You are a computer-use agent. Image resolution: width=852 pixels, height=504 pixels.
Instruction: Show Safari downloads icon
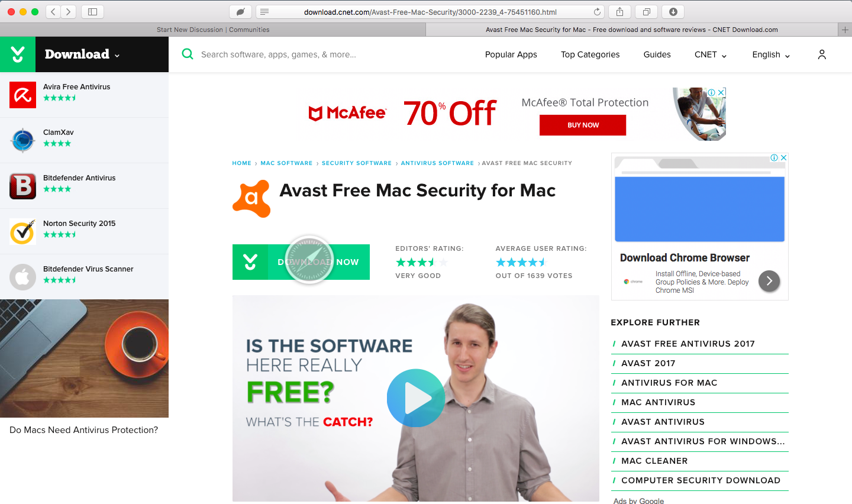click(x=673, y=11)
